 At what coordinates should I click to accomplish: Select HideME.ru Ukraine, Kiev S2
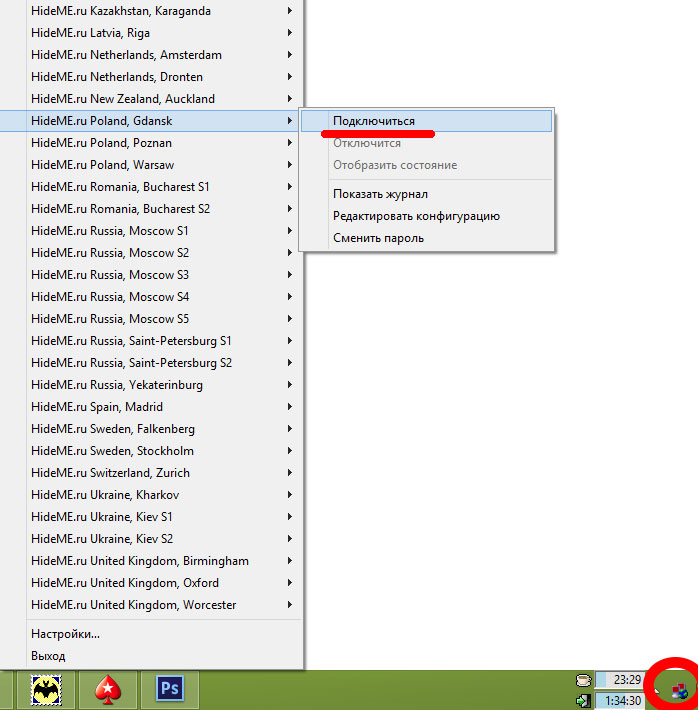[x=149, y=539]
